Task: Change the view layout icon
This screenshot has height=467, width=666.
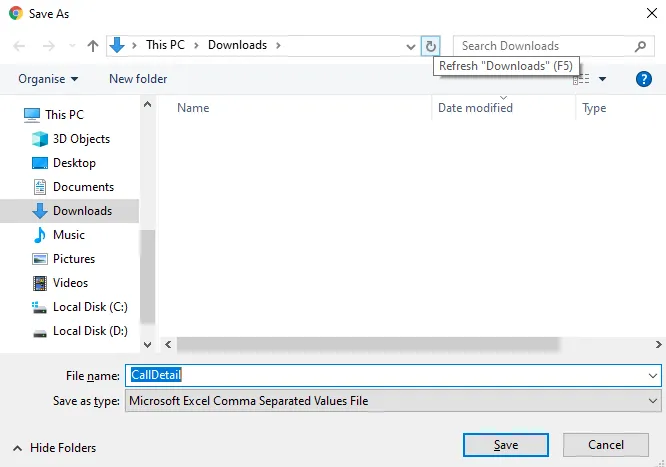Action: (x=581, y=79)
